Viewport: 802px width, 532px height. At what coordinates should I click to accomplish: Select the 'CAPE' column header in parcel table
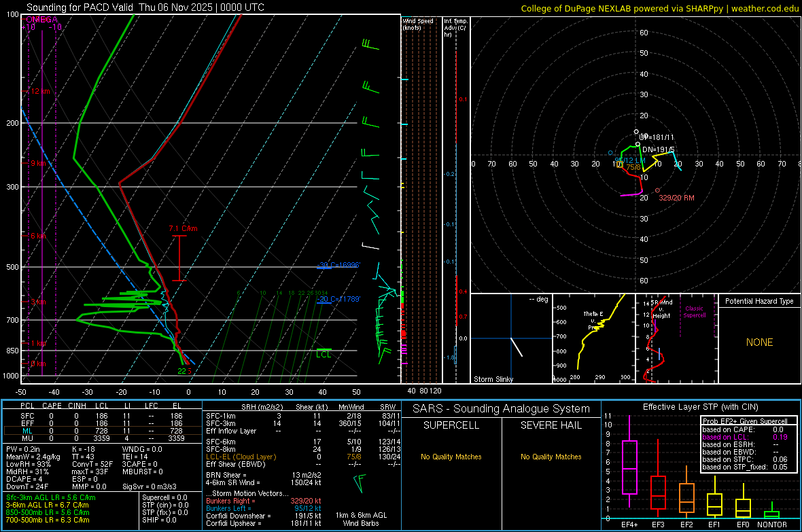click(x=52, y=406)
